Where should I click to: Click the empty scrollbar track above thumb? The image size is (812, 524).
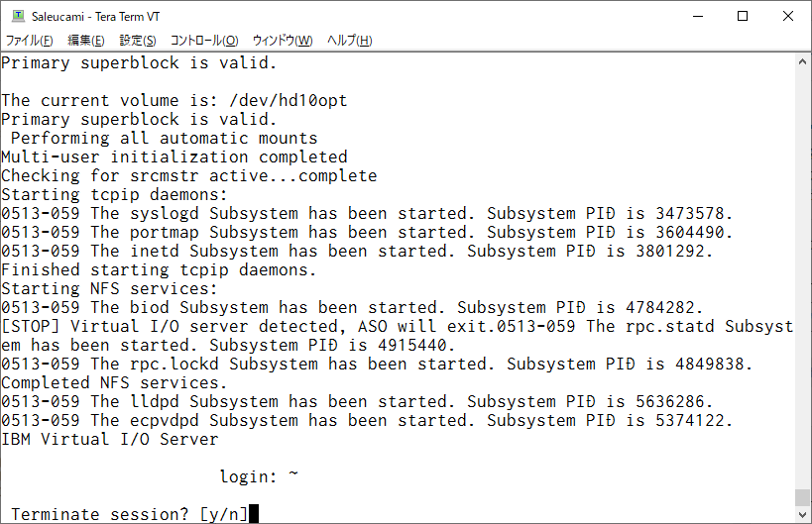(802, 279)
